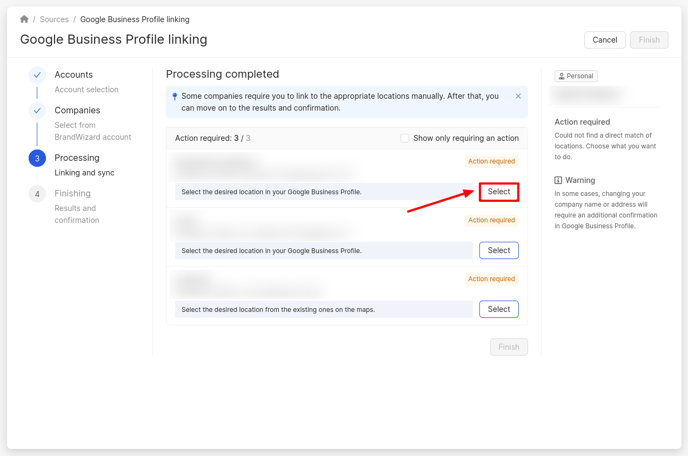Go to home via breadcrumb house icon
The height and width of the screenshot is (456, 688).
tap(24, 19)
